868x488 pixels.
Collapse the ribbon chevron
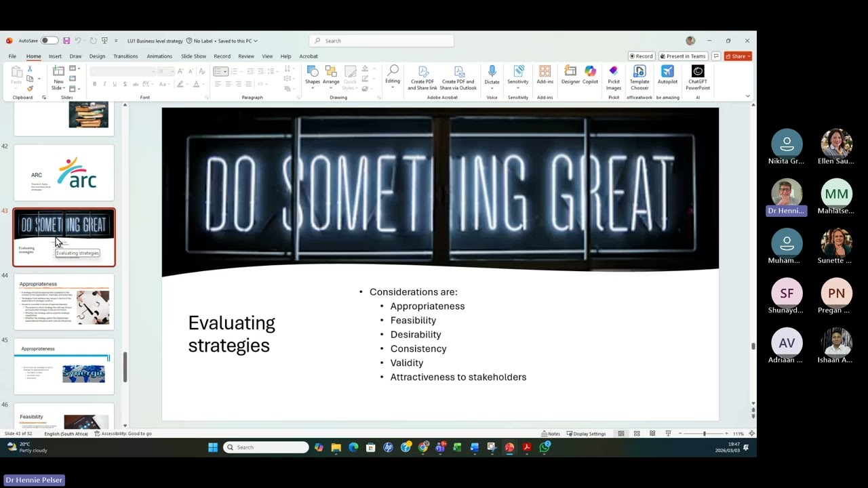[x=748, y=96]
